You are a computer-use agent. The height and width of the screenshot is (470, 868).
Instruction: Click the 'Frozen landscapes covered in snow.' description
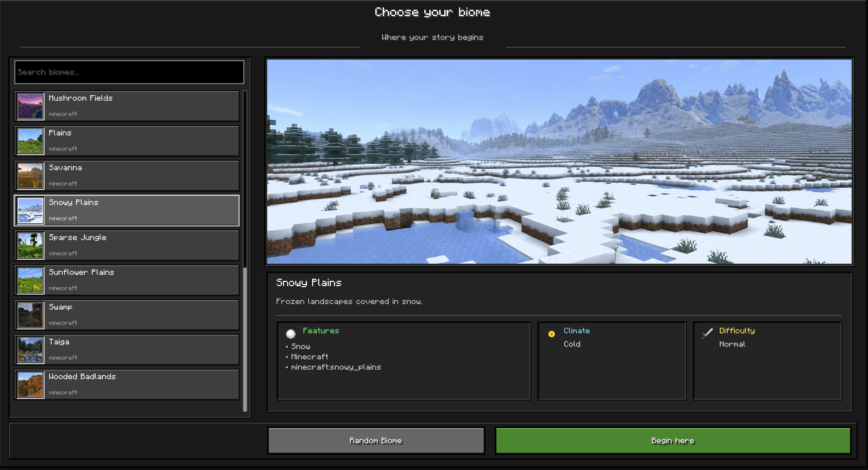[349, 301]
